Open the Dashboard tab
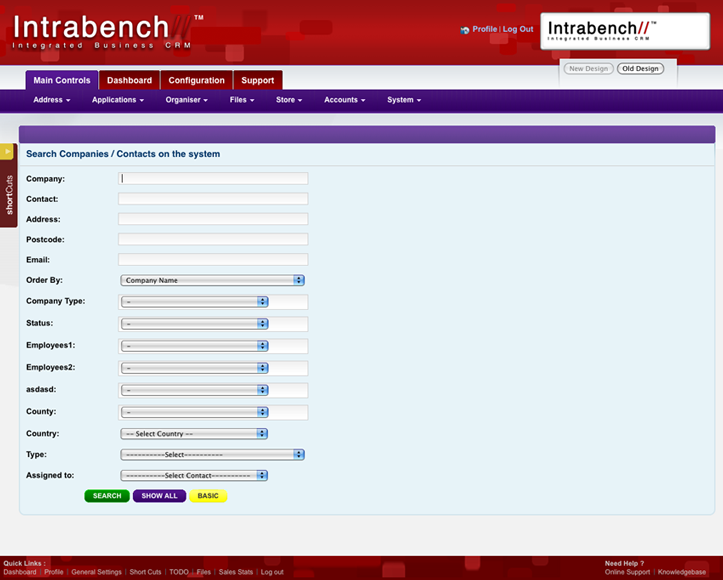 click(x=129, y=80)
